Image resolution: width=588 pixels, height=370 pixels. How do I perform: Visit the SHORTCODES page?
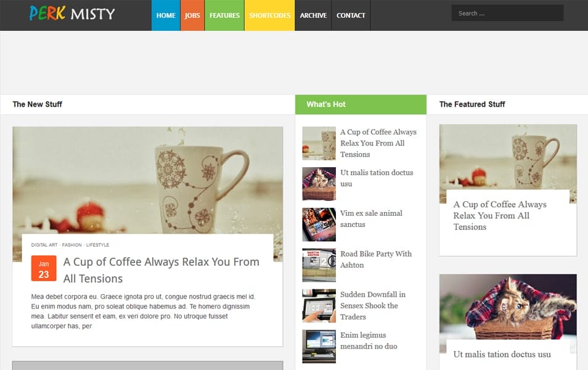269,15
